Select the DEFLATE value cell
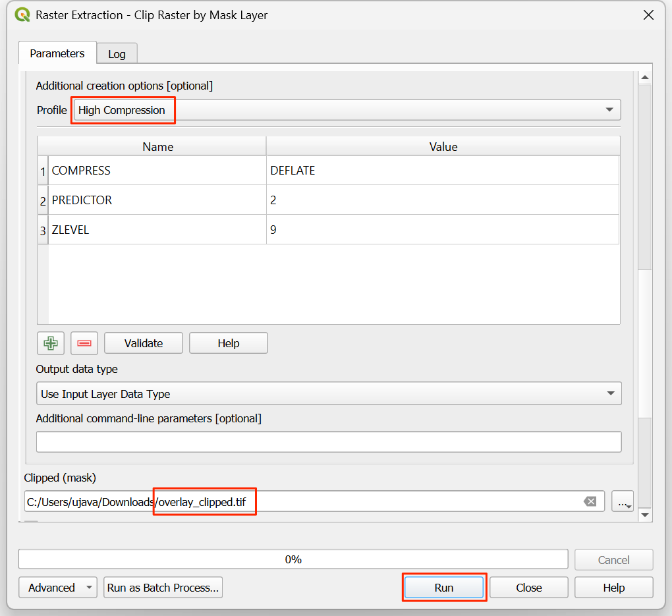Screen dimensions: 672x616 tap(443, 171)
